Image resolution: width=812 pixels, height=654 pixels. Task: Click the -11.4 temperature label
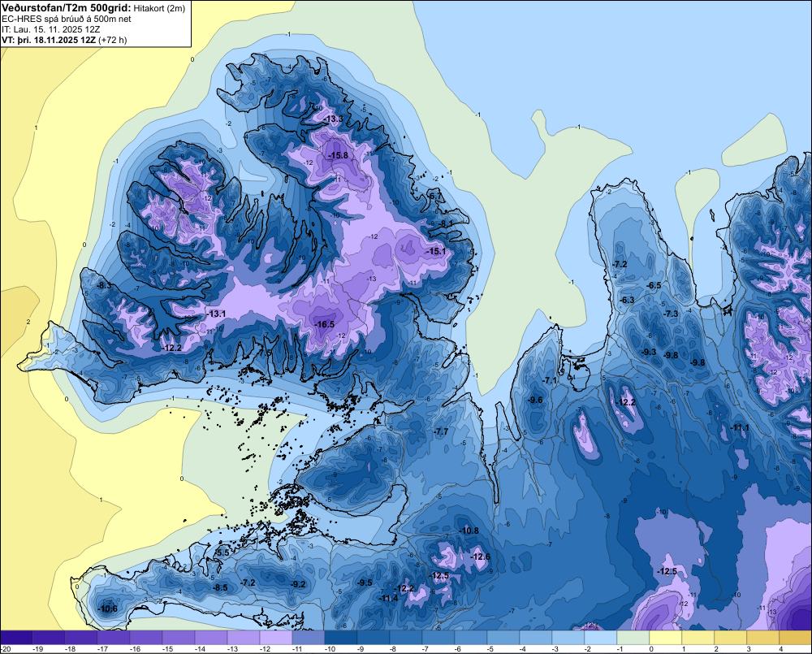pos(388,599)
